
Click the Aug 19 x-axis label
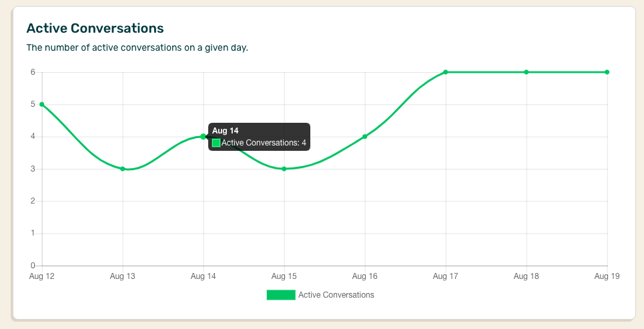(607, 276)
